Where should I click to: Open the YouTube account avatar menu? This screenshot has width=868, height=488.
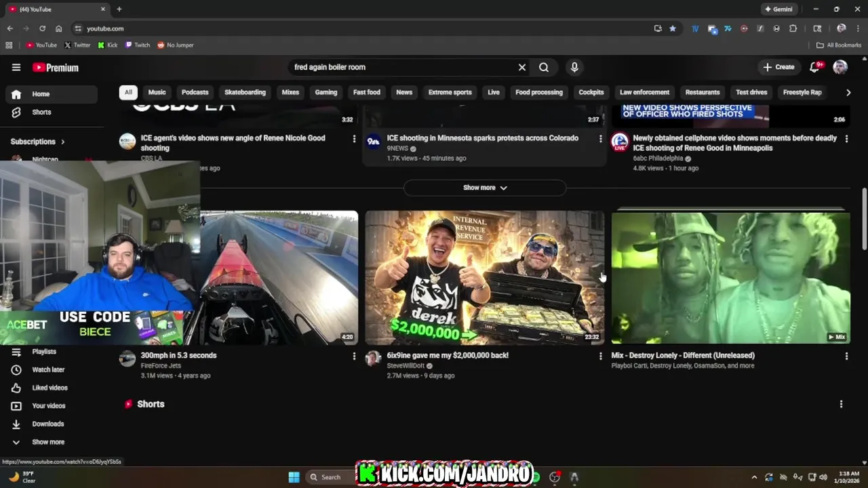[x=840, y=67]
